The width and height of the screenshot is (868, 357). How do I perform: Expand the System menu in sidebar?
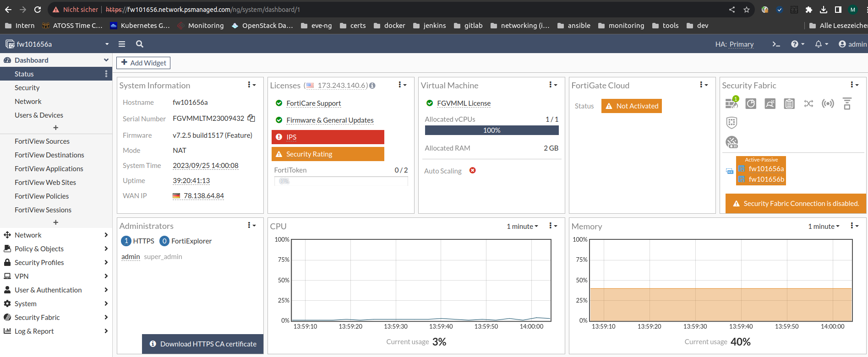(x=56, y=303)
